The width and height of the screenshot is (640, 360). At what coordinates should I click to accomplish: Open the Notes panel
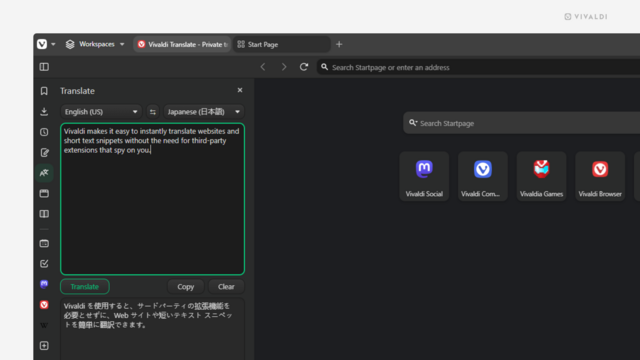44,153
